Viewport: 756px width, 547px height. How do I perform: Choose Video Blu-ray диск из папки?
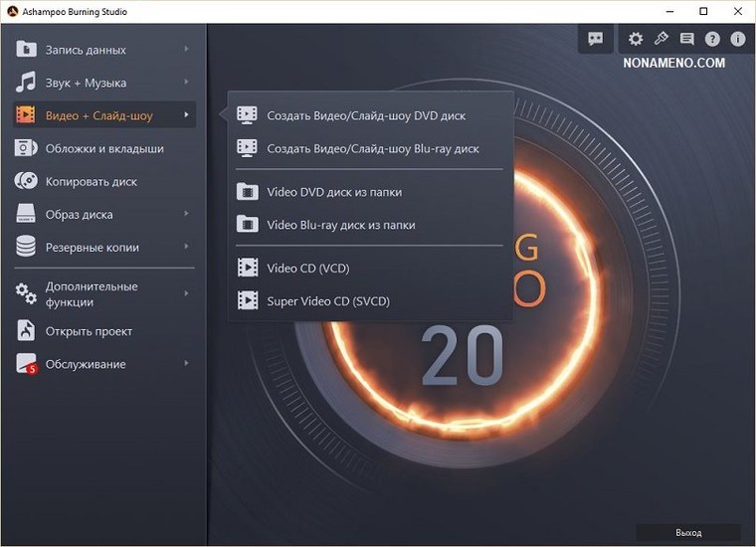341,225
